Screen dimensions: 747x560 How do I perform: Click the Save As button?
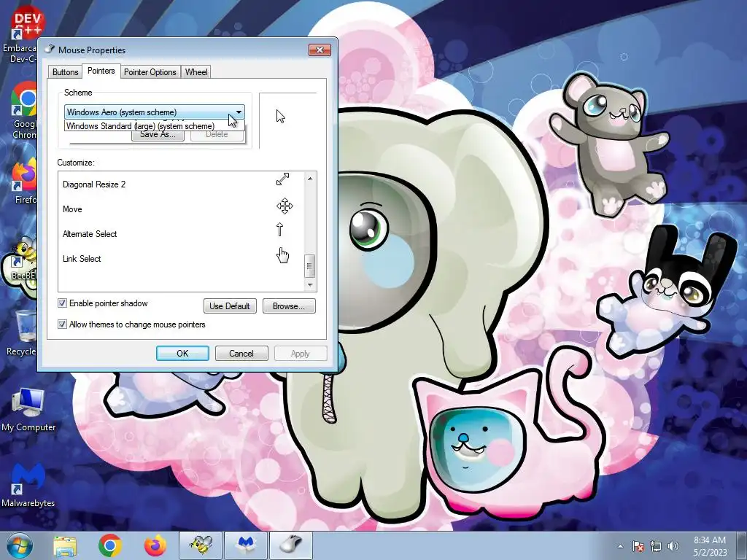click(x=158, y=135)
